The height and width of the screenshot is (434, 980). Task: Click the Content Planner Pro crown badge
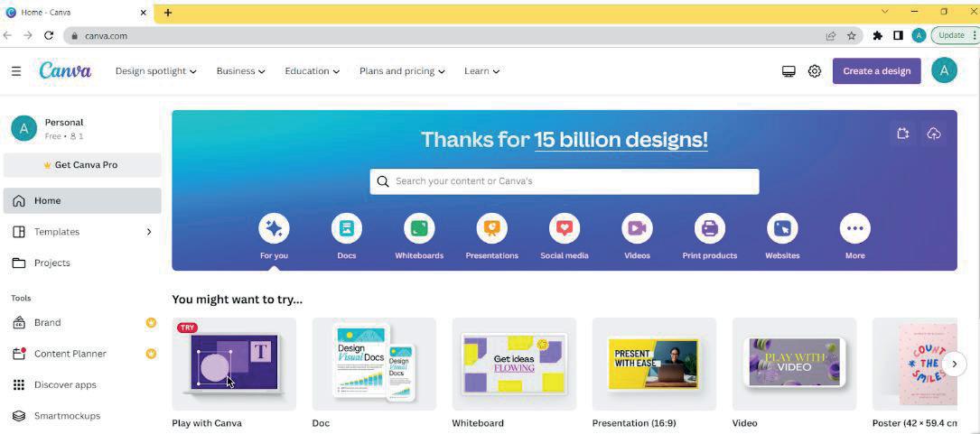(x=151, y=354)
